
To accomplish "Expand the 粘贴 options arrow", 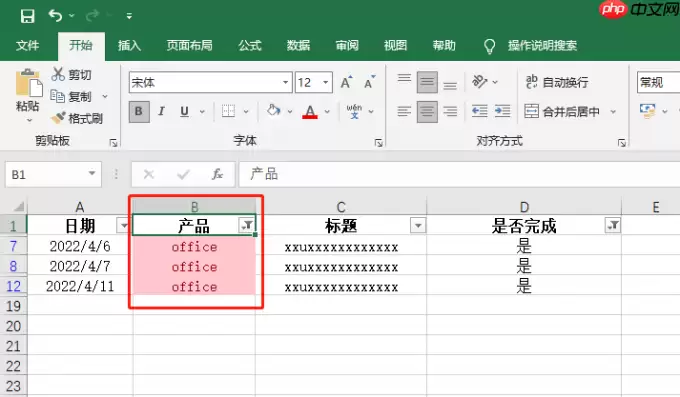I will point(29,120).
